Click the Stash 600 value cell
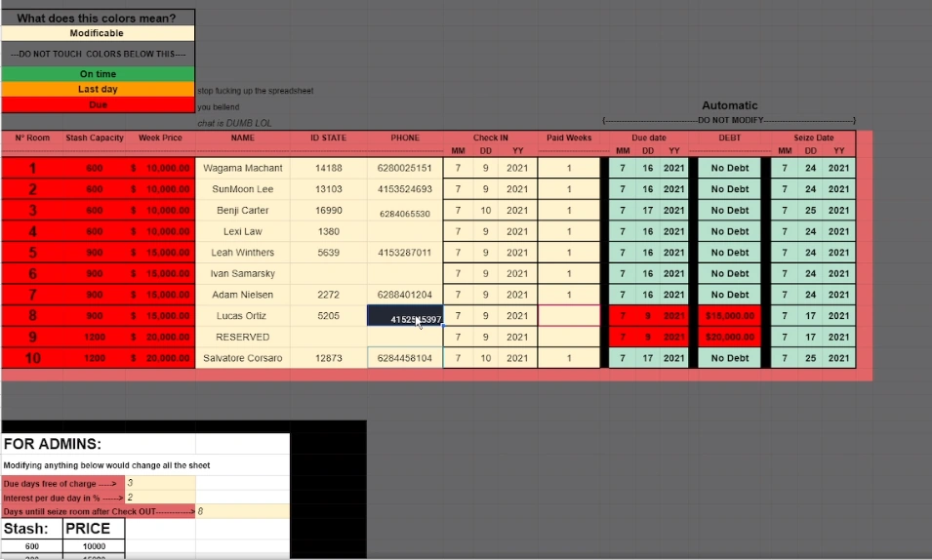 coord(32,546)
